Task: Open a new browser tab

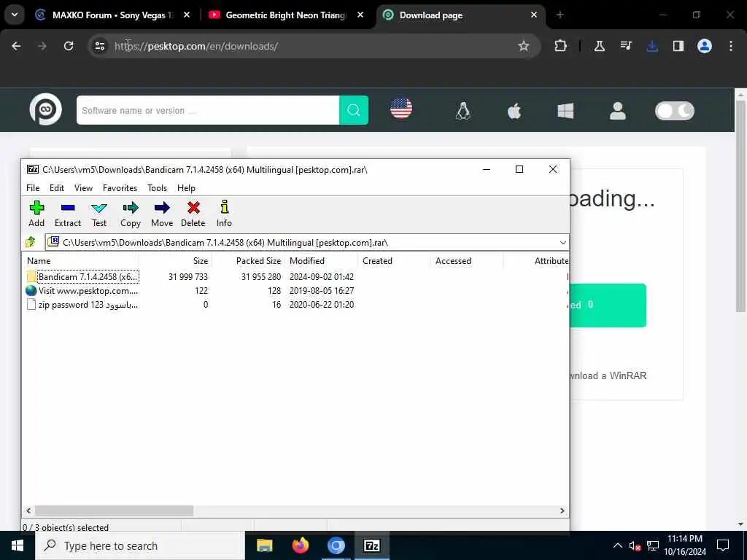Action: click(560, 15)
